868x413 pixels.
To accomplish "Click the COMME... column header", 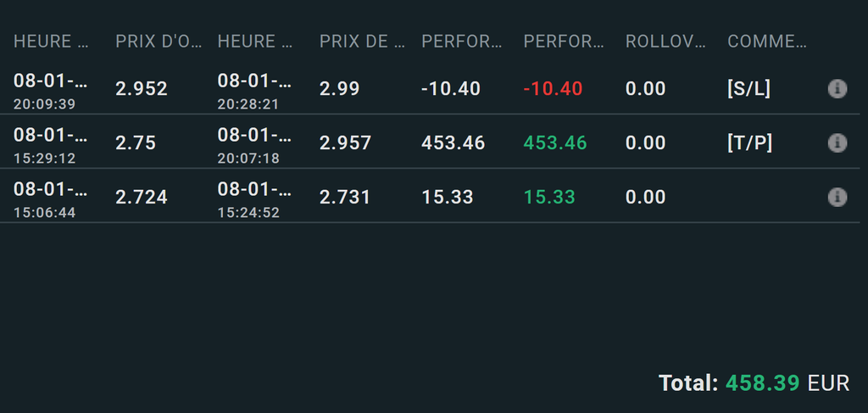I will [x=766, y=41].
